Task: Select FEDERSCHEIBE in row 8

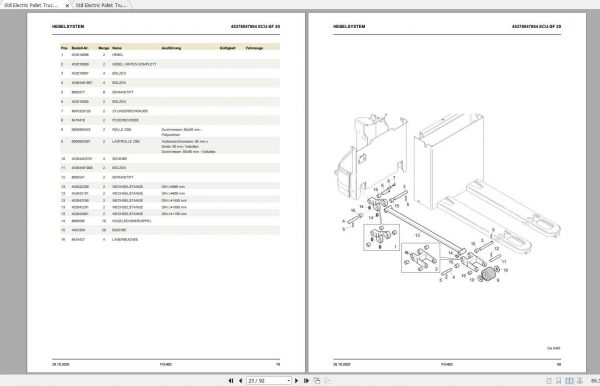Action: 125,120
